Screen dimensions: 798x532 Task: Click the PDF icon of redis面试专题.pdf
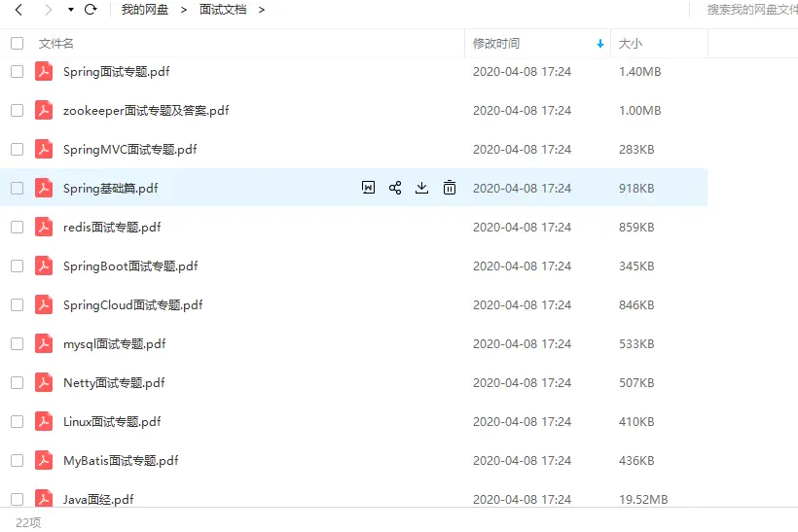44,227
